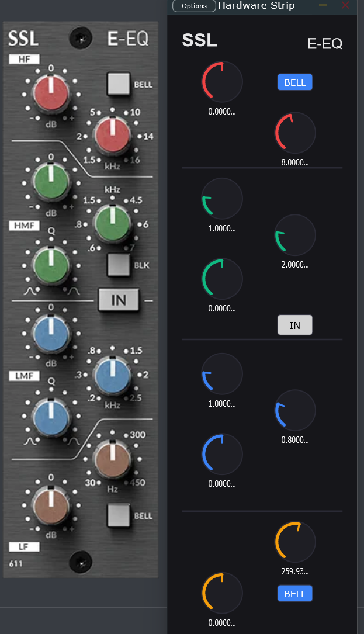364x634 pixels.
Task: Click the 2.0000 HMF frequency value
Action: [295, 265]
